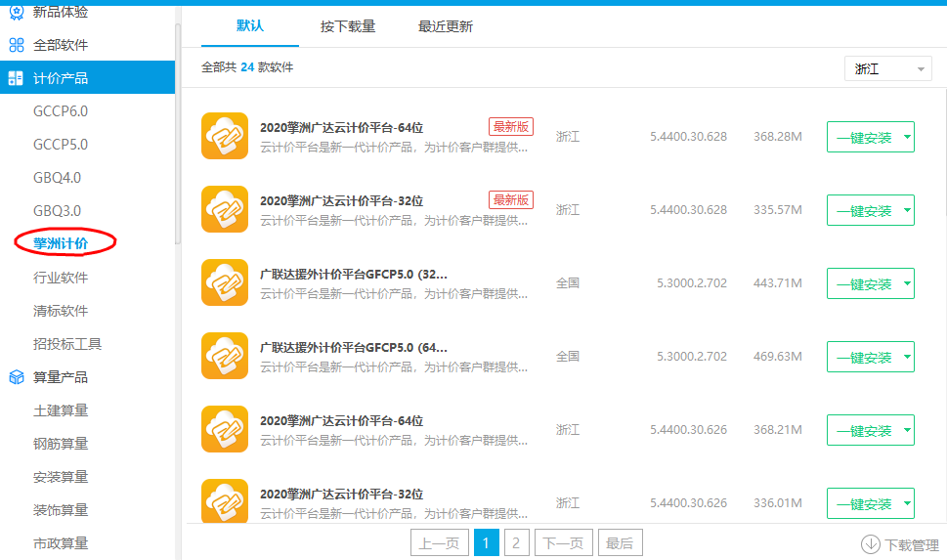The width and height of the screenshot is (947, 560).
Task: Click 最新版 badge on 64位 row
Action: tap(511, 127)
